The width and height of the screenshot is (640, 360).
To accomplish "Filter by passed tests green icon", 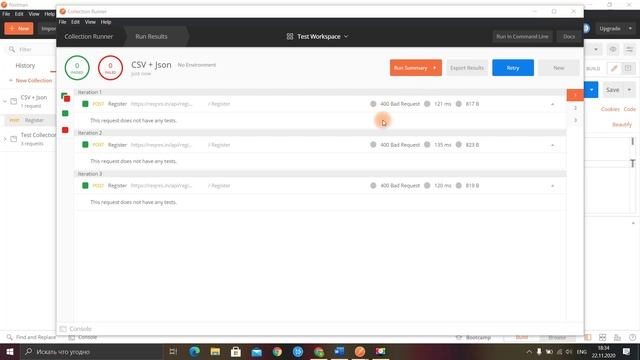I will [x=65, y=113].
